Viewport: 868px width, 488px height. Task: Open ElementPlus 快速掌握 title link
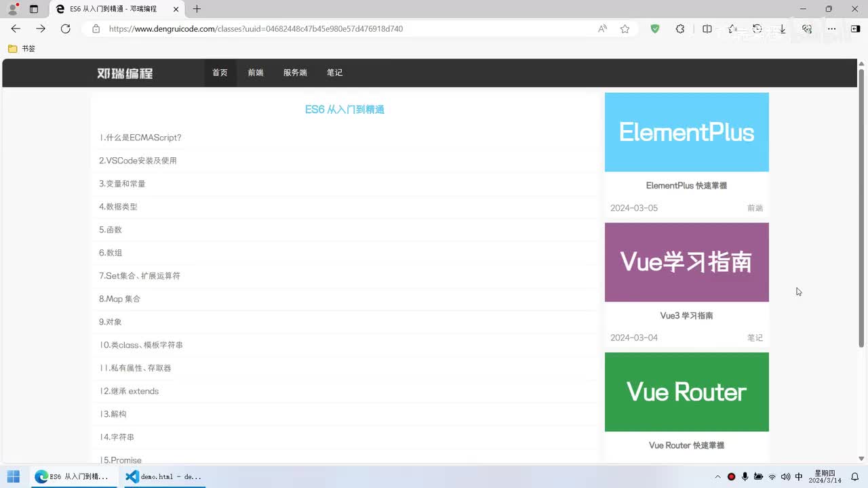(686, 186)
